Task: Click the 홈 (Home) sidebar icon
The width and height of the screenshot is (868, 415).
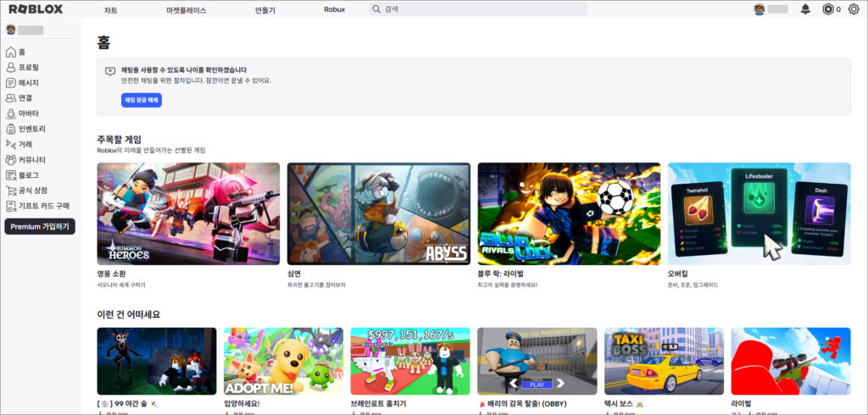Action: 11,53
